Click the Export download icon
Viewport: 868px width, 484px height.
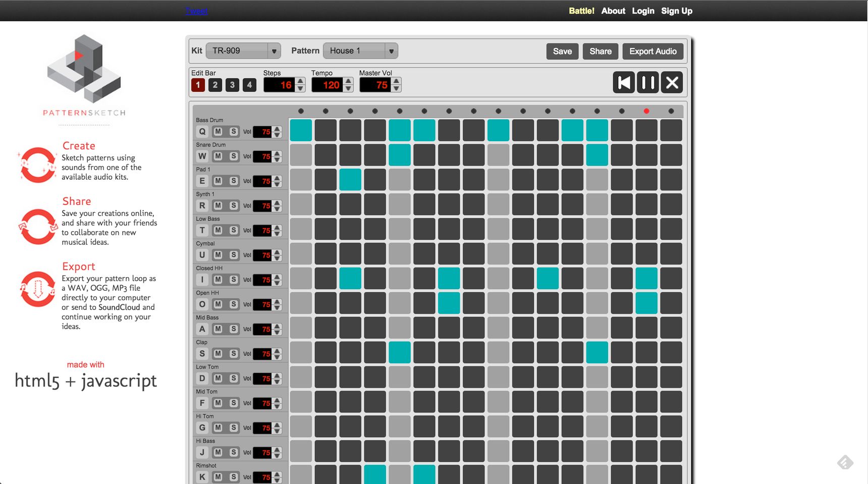coord(38,289)
